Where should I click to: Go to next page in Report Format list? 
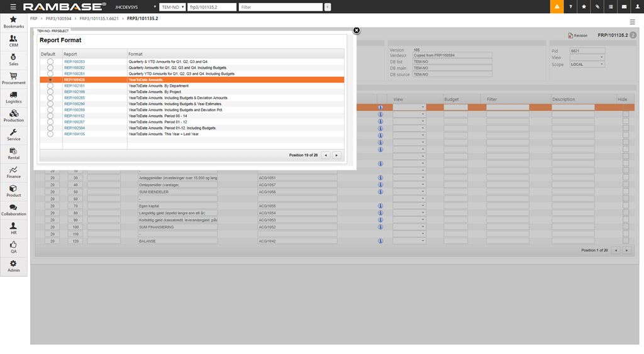pyautogui.click(x=336, y=155)
